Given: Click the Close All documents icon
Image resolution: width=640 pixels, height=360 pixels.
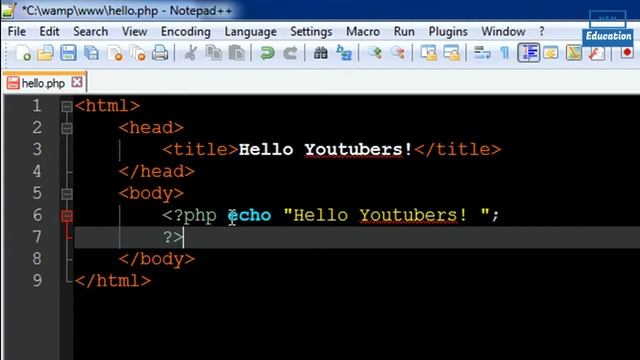Looking at the screenshot, I should pos(138,53).
